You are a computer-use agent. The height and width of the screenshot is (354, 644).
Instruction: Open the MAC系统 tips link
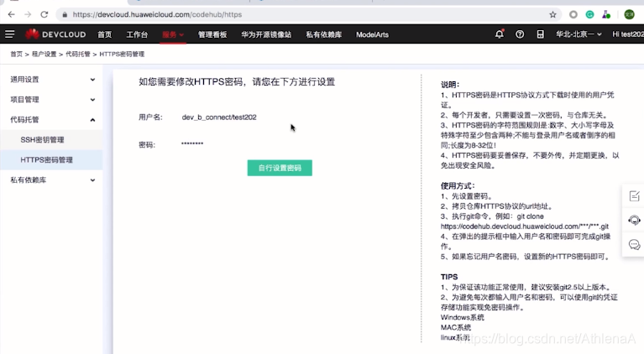pos(456,327)
